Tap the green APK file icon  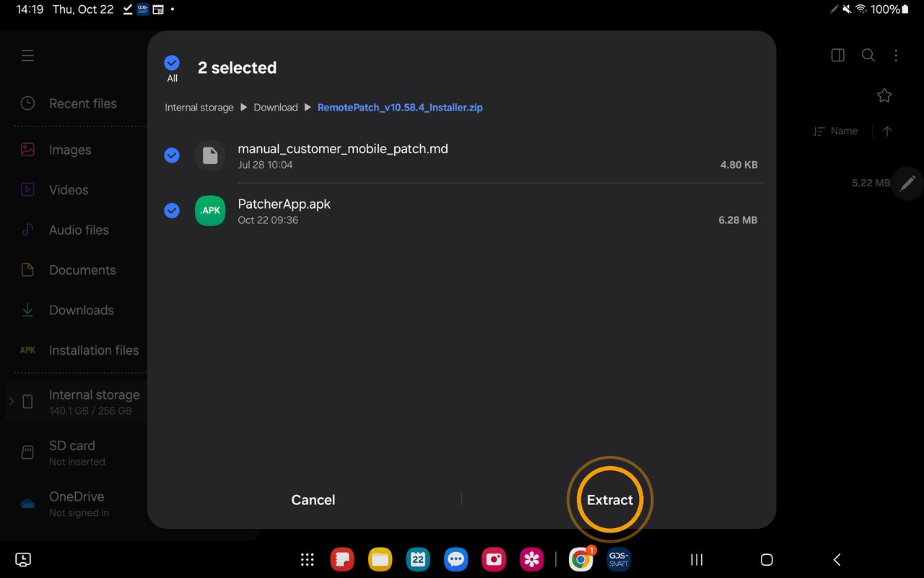[210, 211]
